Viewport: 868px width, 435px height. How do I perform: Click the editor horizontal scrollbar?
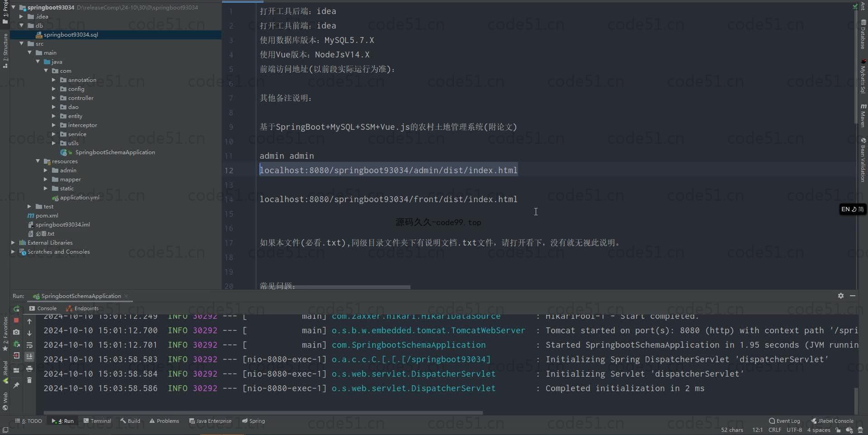(x=352, y=287)
